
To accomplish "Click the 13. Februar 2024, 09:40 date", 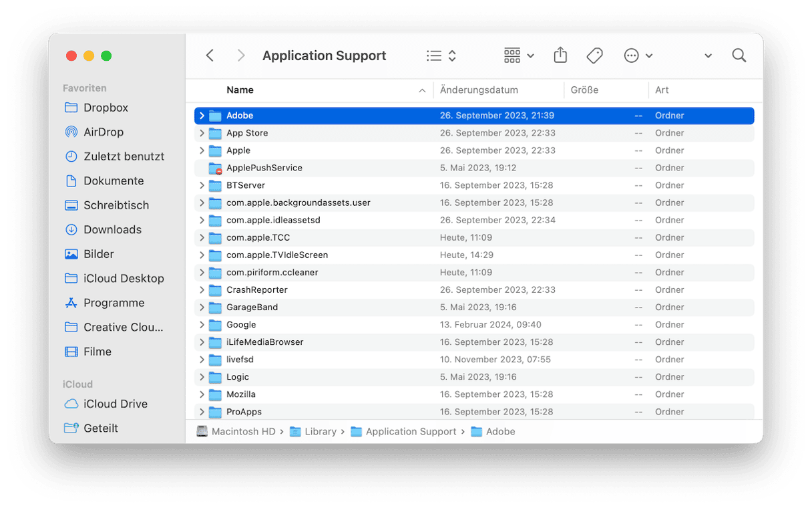I will click(491, 325).
